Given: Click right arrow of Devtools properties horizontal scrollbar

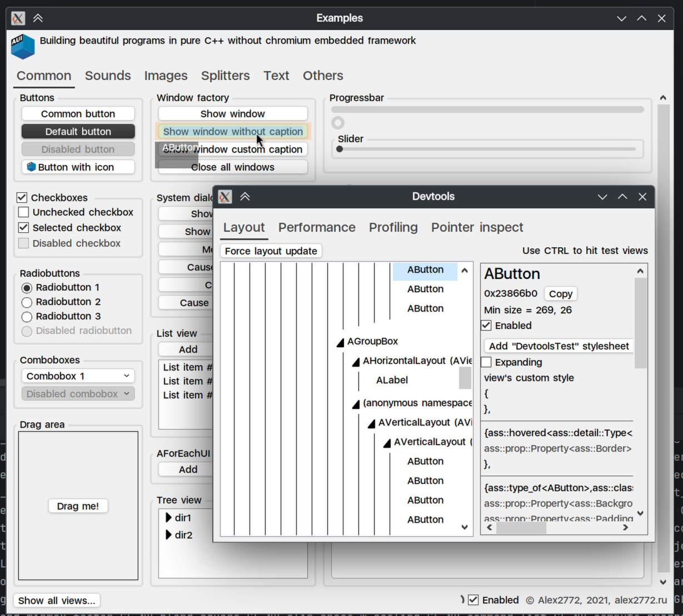Looking at the screenshot, I should tap(625, 528).
